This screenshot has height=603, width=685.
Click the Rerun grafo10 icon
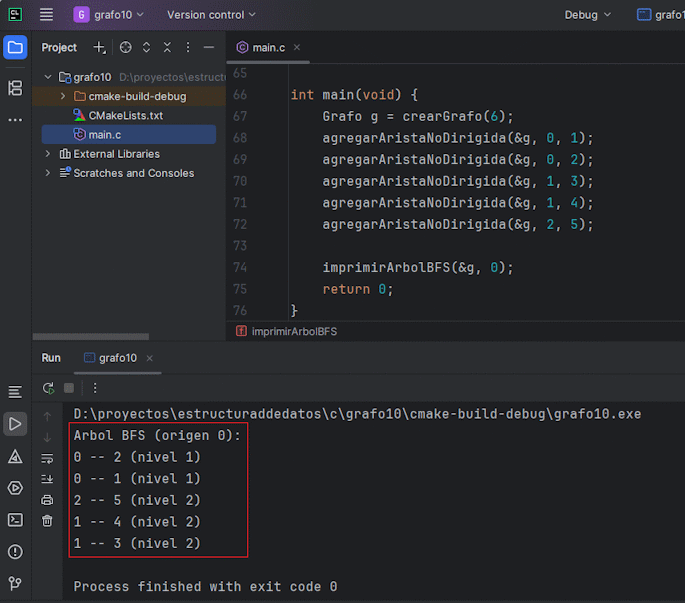tap(48, 388)
